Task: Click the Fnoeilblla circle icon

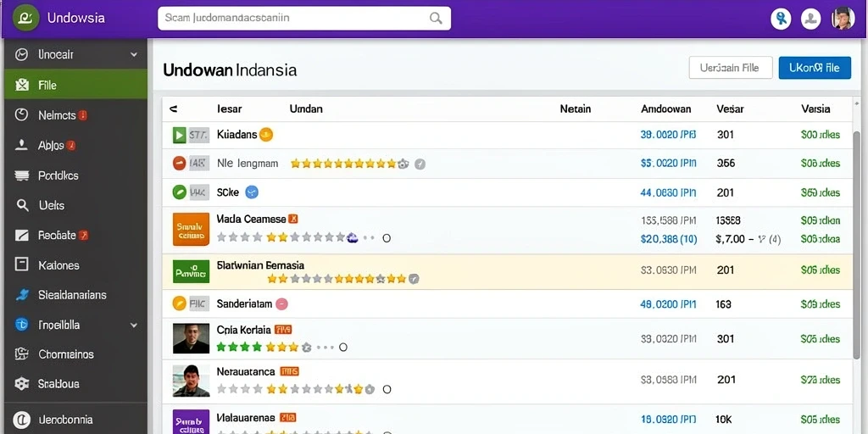Action: coord(21,325)
